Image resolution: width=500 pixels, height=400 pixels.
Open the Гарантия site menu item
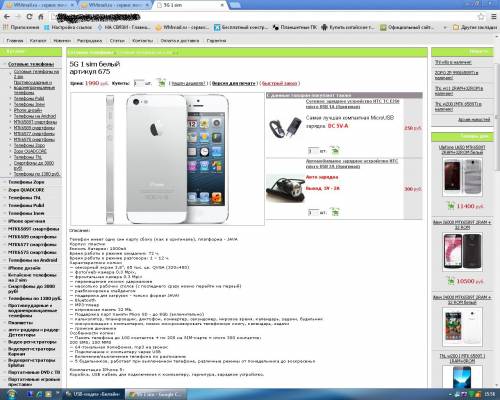216,41
